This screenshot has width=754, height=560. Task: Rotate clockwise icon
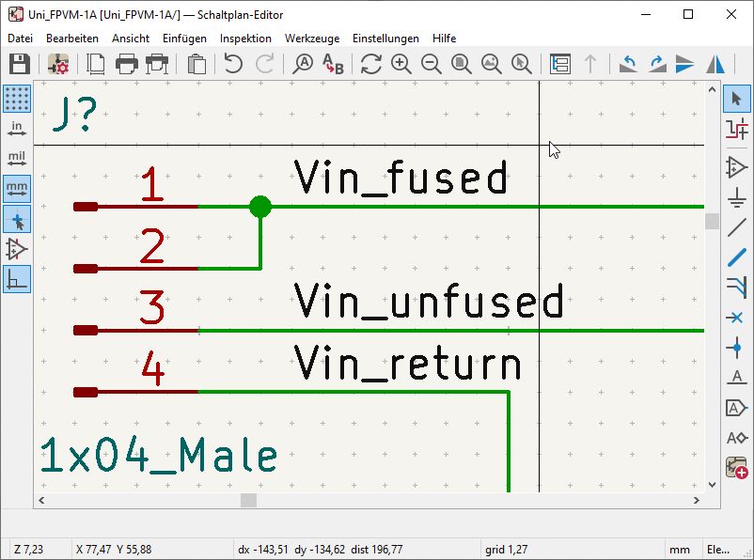[657, 64]
